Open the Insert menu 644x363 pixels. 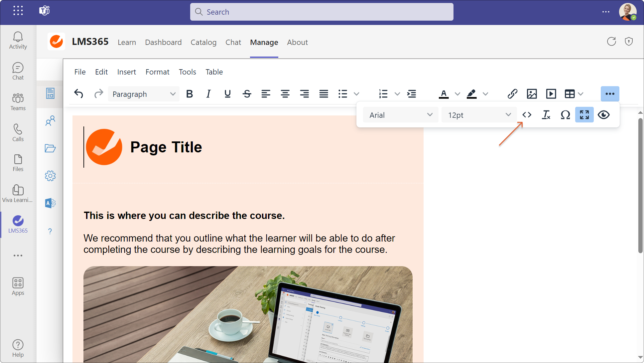click(126, 72)
